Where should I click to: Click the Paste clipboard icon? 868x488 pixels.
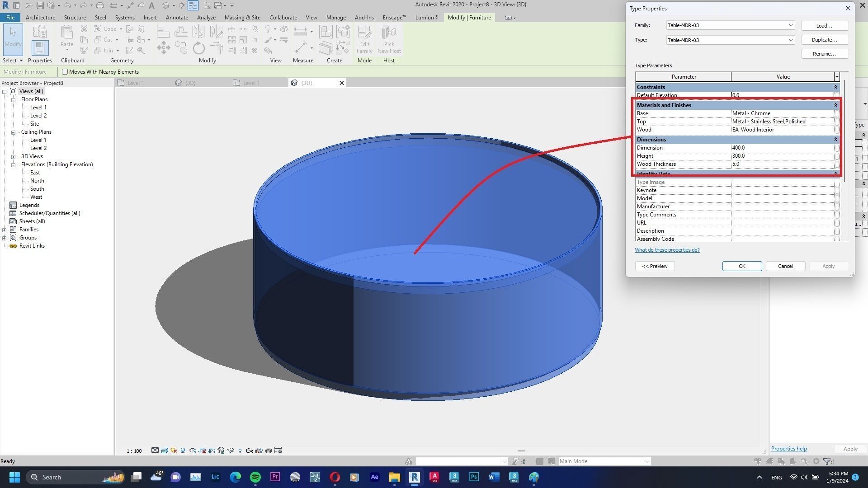(x=67, y=33)
